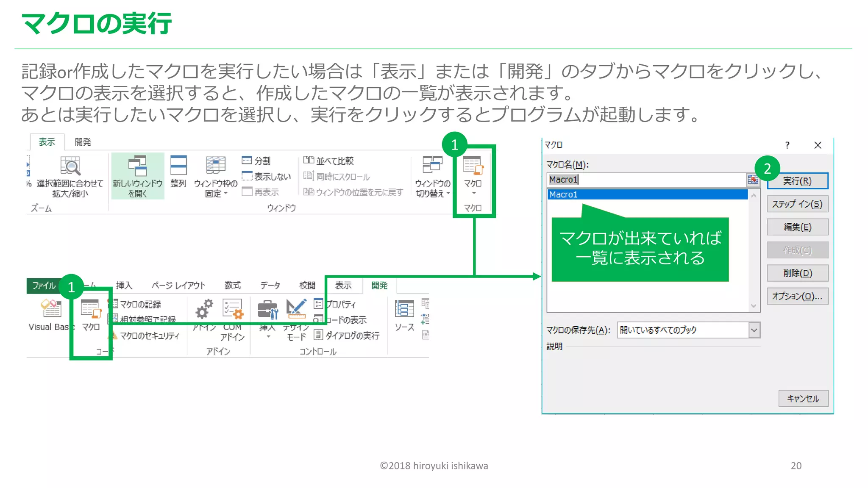This screenshot has height=488, width=868.
Task: Click the 実行(R) button
Action: pyautogui.click(x=797, y=181)
